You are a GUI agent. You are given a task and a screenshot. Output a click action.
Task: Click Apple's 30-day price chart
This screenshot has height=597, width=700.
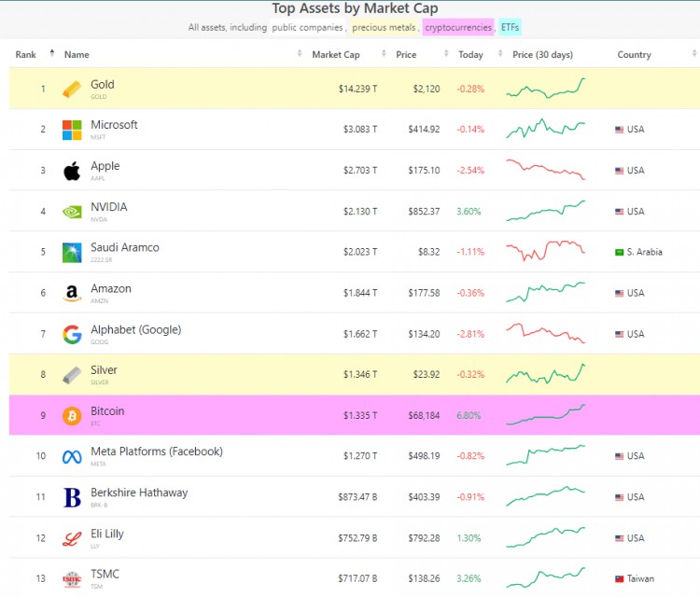point(546,170)
